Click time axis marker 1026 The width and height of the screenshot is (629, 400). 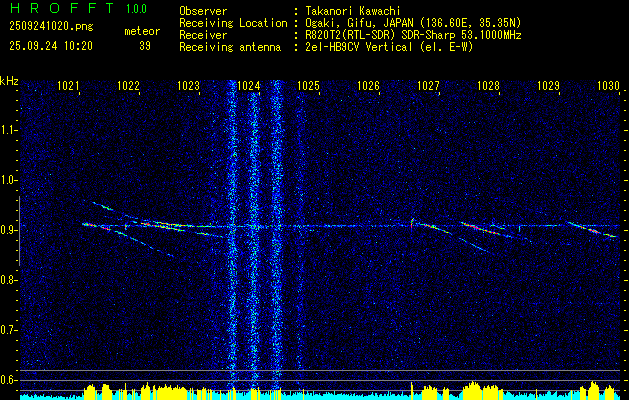click(368, 86)
